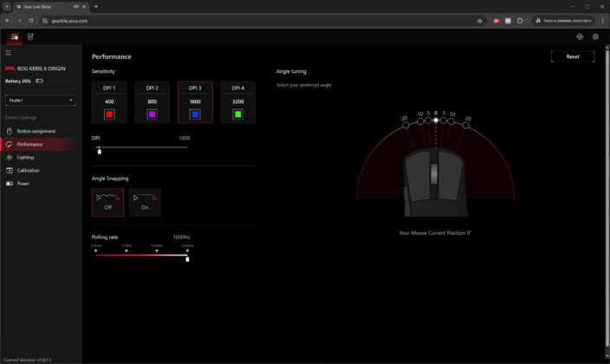Select the 0 angle tuning point
Screen dimensions: 610x364
click(x=436, y=120)
